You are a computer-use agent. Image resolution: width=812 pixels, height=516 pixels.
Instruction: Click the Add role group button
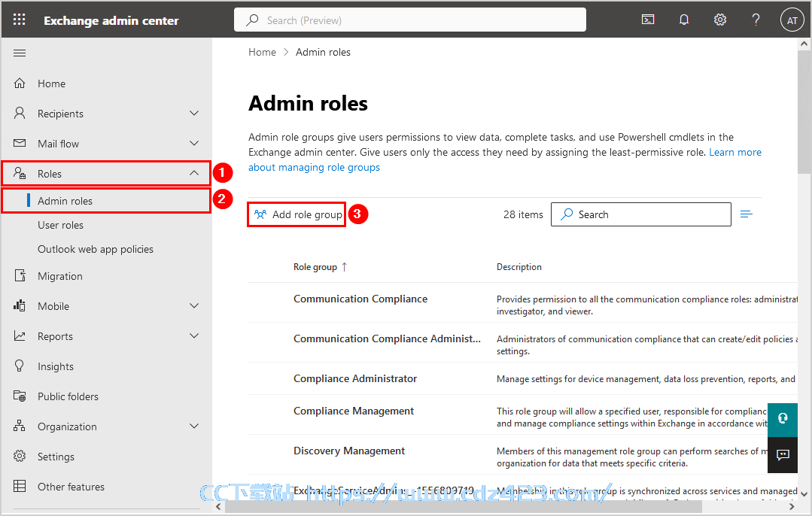[x=297, y=214]
